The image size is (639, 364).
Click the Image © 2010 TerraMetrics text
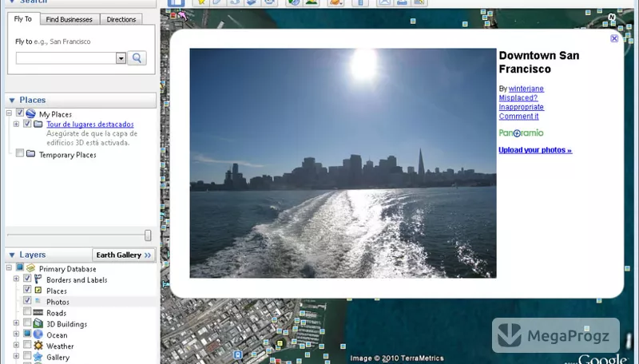(x=396, y=358)
